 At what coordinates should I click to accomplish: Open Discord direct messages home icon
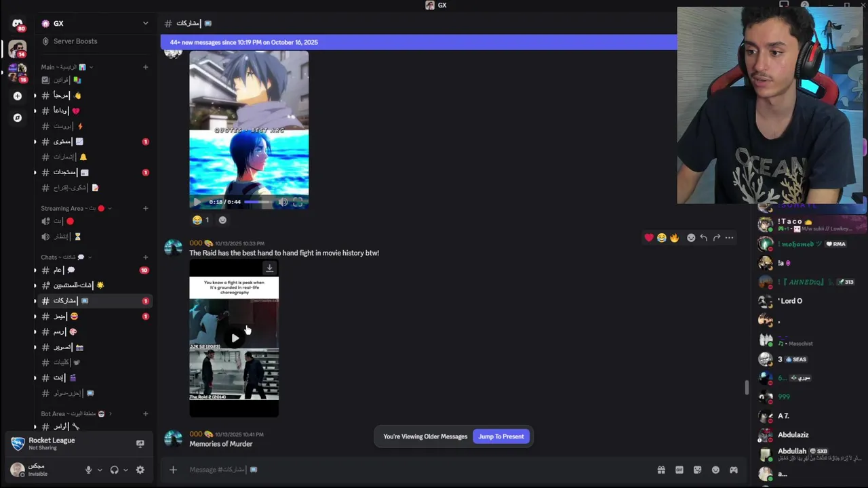pos(17,24)
